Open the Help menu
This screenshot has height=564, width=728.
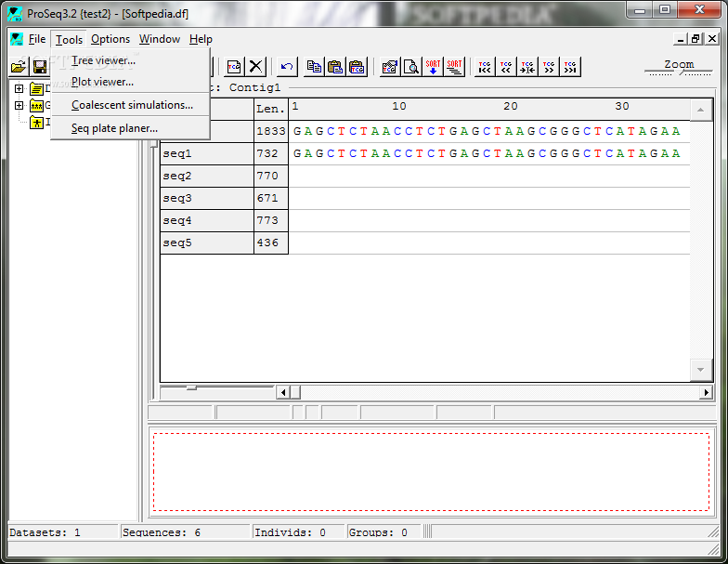(x=201, y=39)
